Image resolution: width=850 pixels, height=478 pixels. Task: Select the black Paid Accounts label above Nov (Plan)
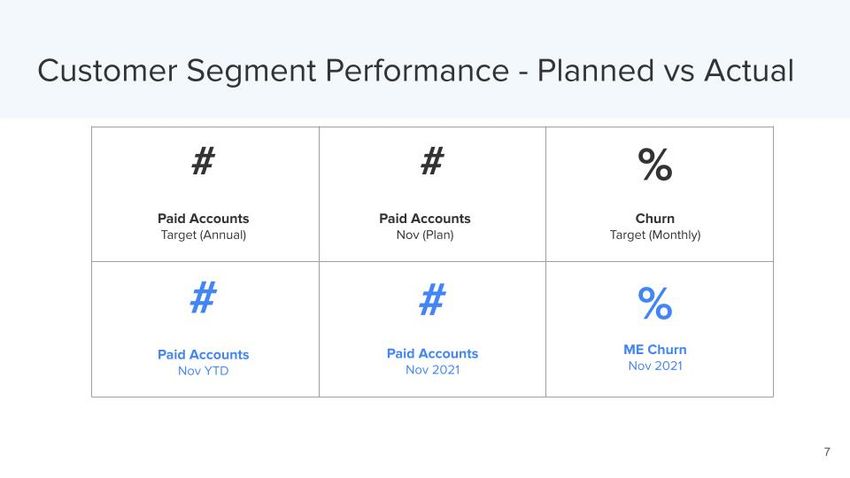425,218
